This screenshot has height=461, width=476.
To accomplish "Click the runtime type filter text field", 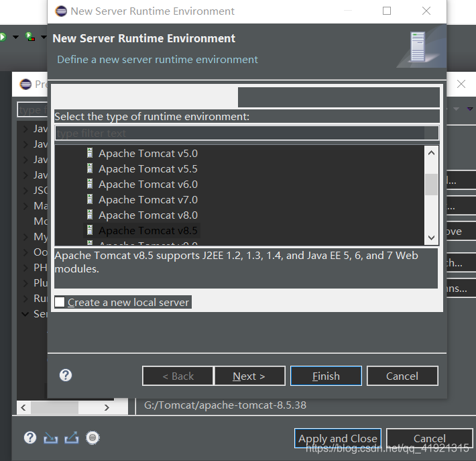I will click(247, 133).
